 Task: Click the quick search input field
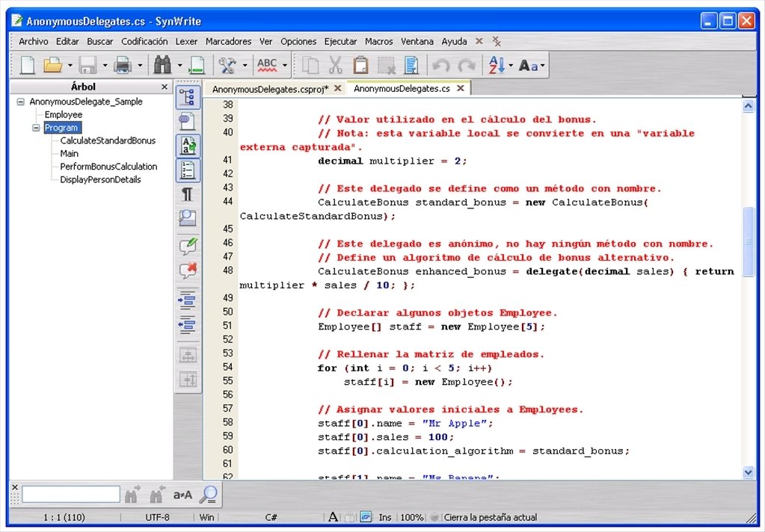(71, 495)
